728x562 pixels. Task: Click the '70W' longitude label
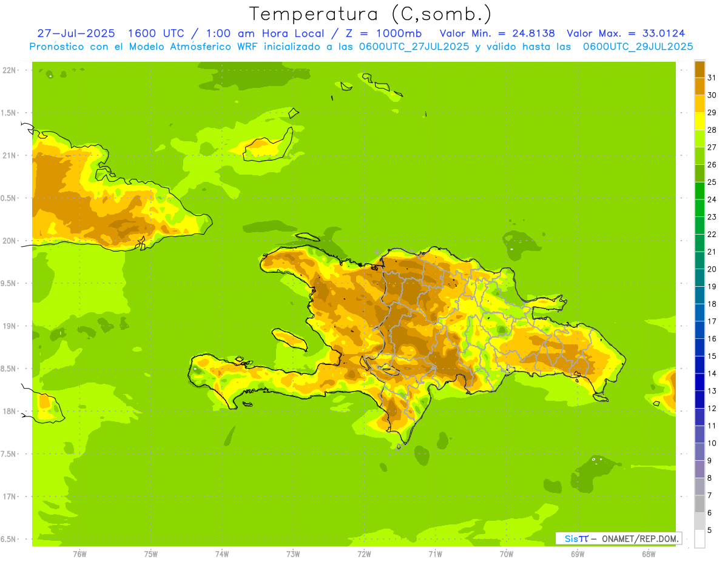[507, 554]
